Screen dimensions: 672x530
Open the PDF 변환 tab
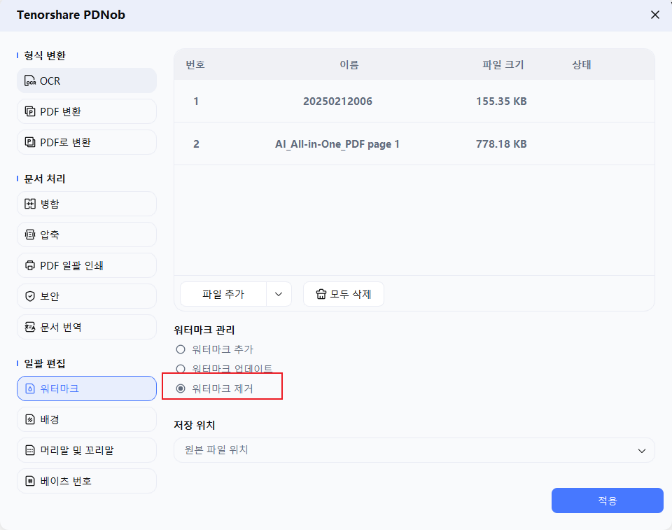point(87,111)
